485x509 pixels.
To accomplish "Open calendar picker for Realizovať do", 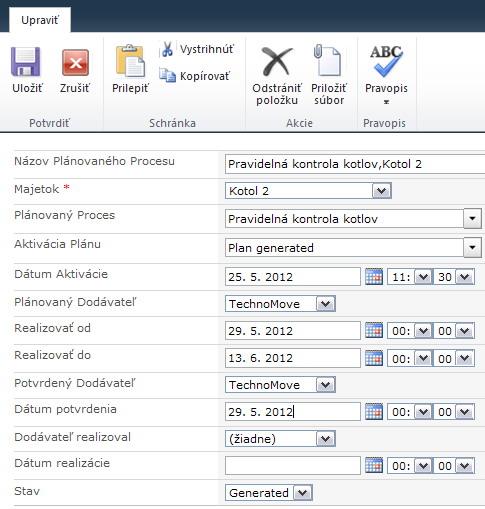I will pyautogui.click(x=374, y=358).
